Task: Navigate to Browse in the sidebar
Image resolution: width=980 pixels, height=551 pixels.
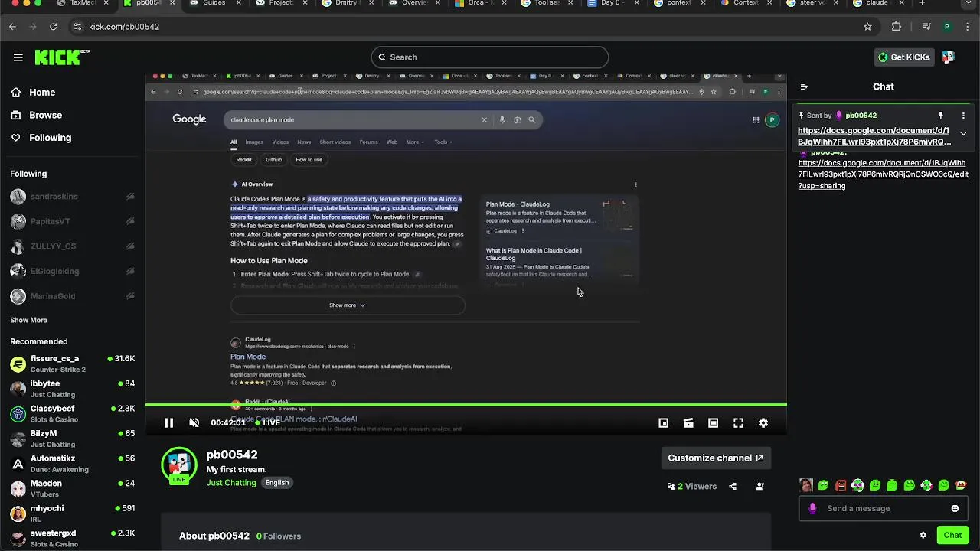Action: coord(45,115)
